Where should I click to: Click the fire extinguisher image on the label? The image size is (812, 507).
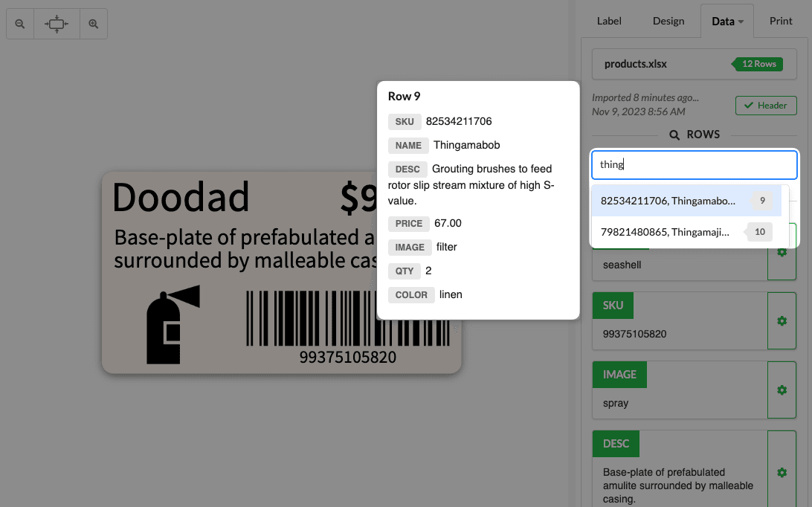[x=173, y=325]
